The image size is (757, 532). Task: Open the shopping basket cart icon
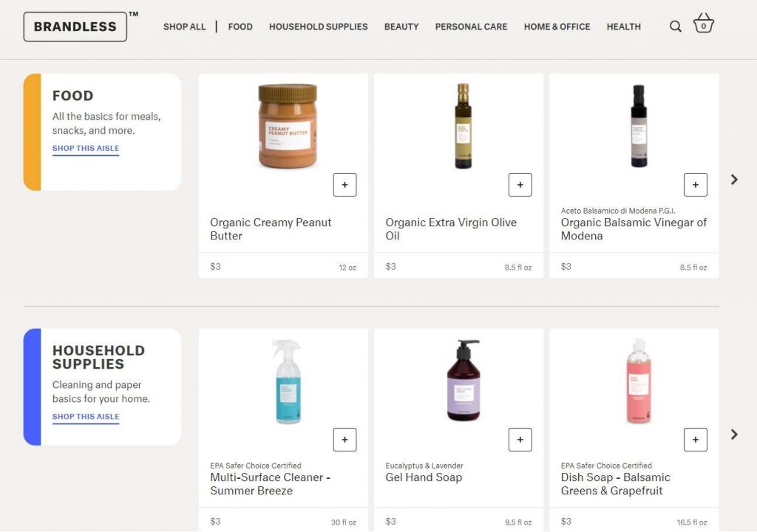(x=703, y=24)
